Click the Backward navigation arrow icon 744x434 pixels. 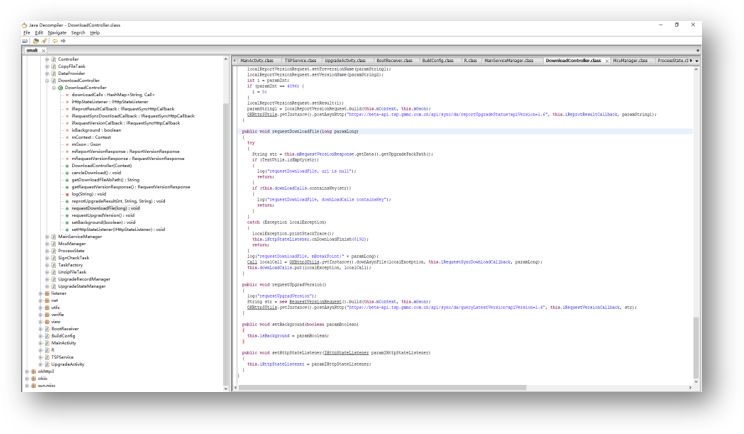coord(55,41)
